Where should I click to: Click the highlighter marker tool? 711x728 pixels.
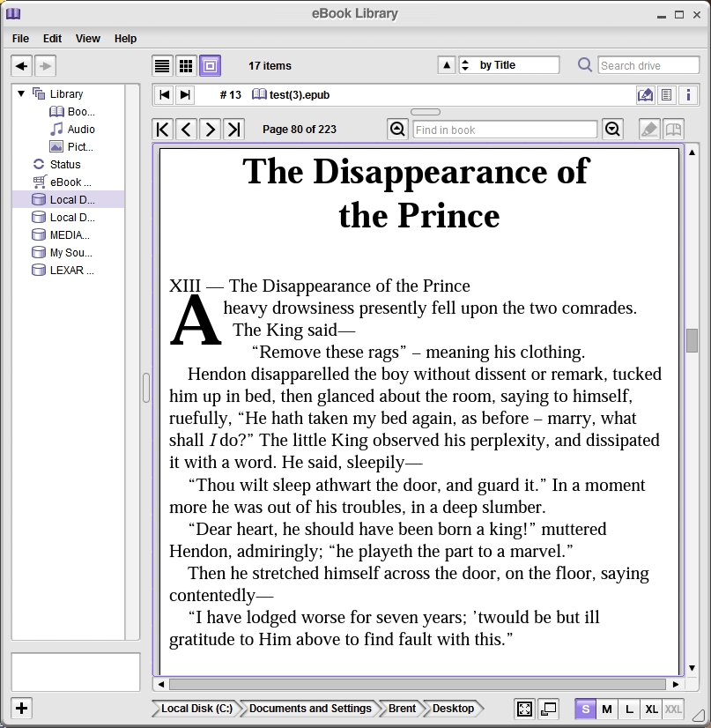[x=649, y=129]
